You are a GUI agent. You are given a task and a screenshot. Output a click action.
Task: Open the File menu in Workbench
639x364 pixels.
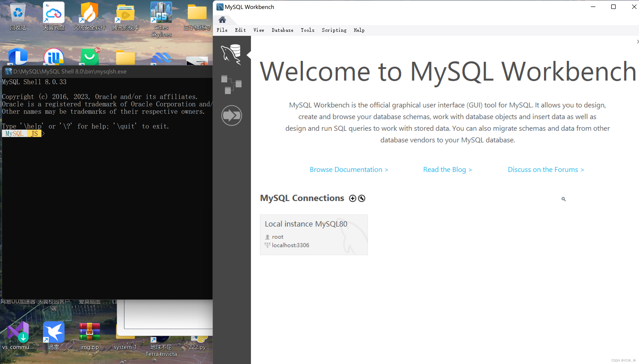pos(222,30)
